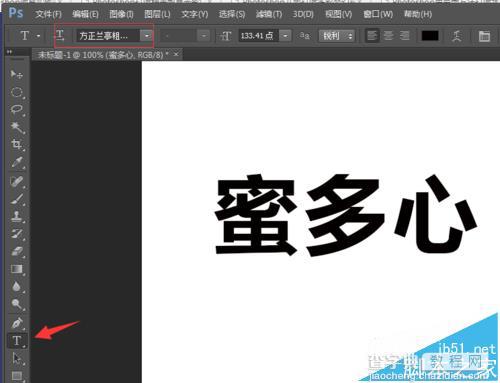Viewport: 500px width, 383px height.
Task: Toggle text orientation icon
Action: 60,35
